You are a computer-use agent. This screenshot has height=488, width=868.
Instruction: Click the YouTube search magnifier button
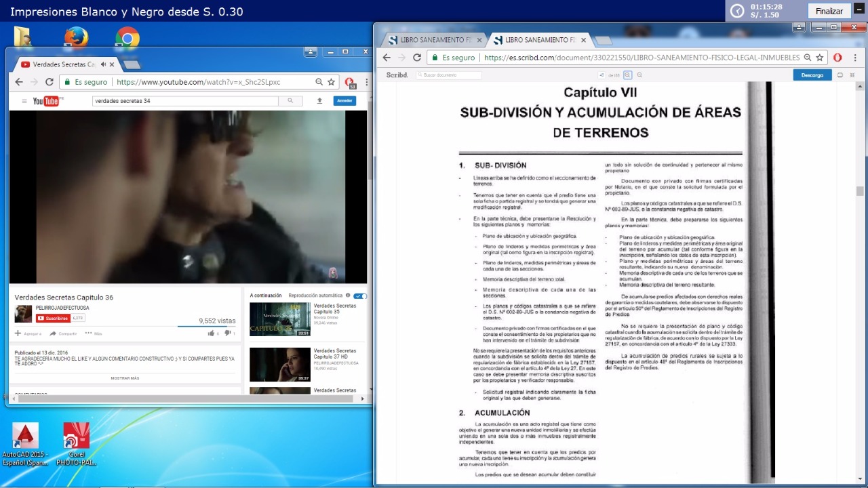[290, 101]
